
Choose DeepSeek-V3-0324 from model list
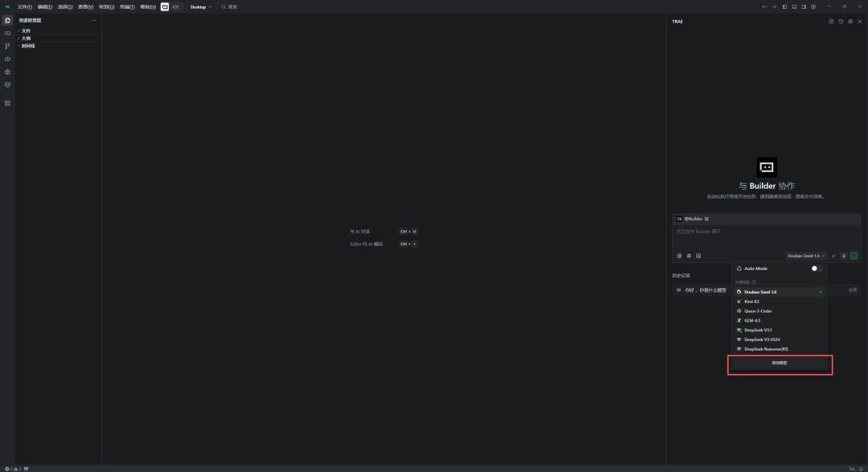coord(780,339)
